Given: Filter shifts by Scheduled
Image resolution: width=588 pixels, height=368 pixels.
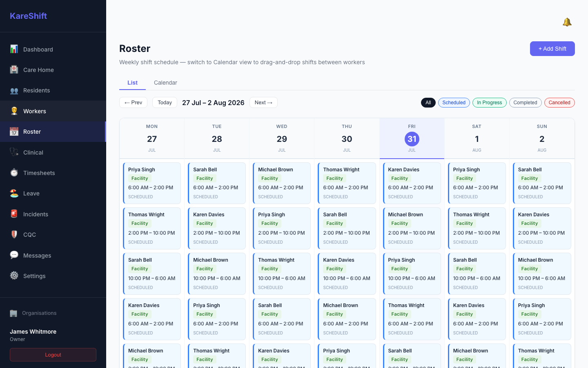Looking at the screenshot, I should (454, 103).
